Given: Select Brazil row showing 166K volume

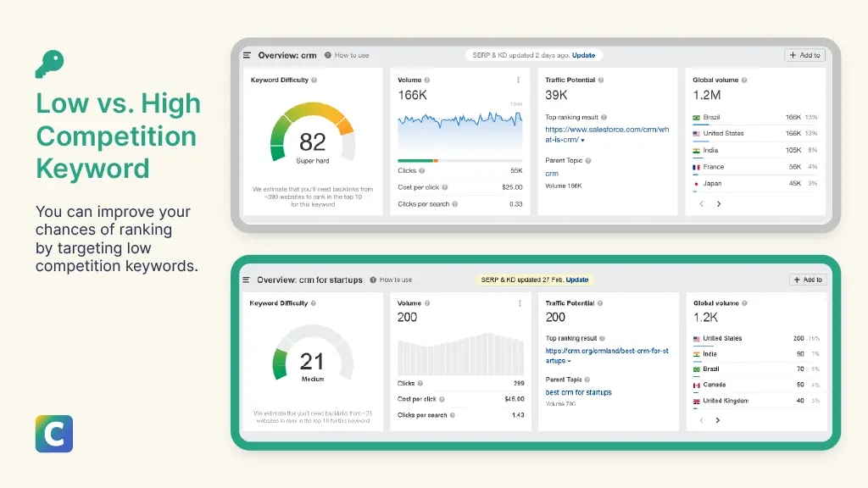Looking at the screenshot, I should point(755,117).
